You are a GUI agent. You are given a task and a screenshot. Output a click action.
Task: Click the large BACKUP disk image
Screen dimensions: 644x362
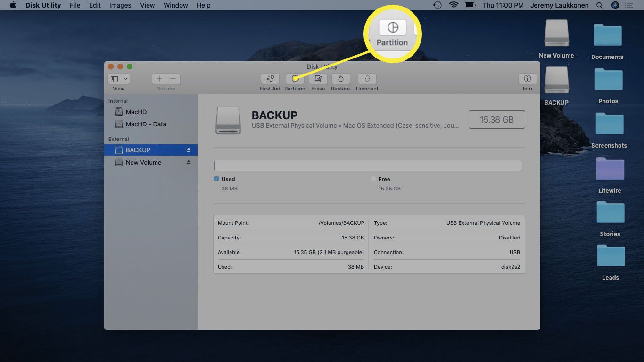(x=228, y=120)
